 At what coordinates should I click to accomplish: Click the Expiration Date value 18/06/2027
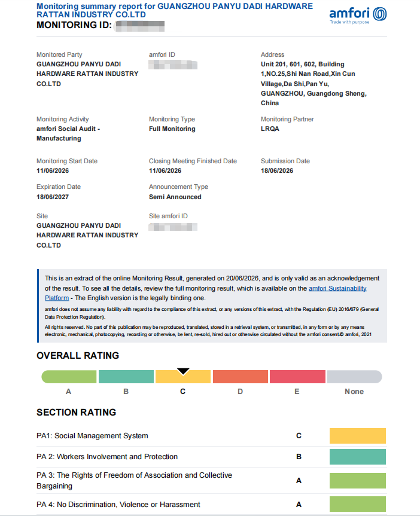(x=53, y=197)
